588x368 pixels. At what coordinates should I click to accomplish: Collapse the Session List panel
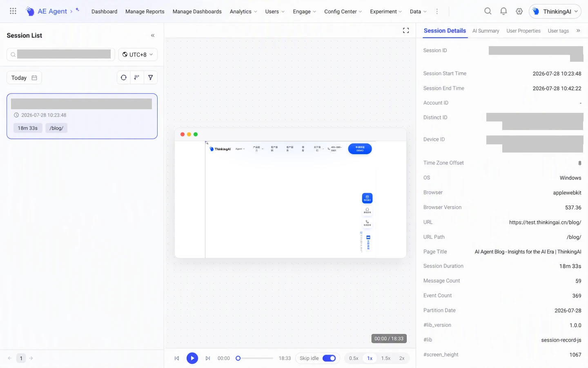[x=153, y=36]
